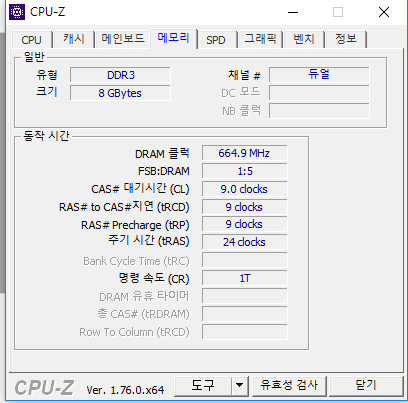Click the 주기 시간 (tRAS) label
408x403 pixels.
149,241
